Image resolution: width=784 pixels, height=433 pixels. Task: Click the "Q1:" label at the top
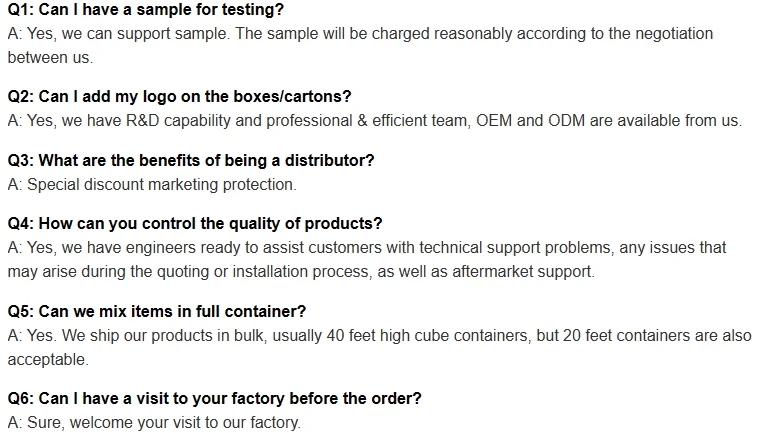click(x=21, y=11)
